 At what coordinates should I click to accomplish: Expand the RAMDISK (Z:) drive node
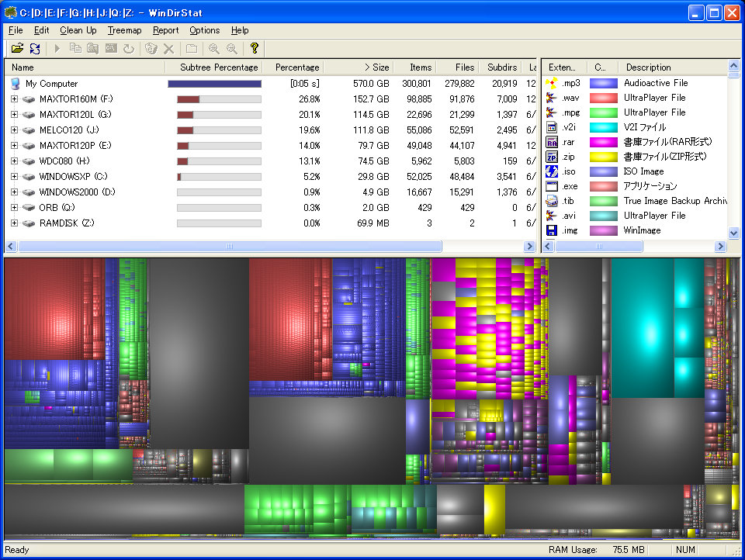pos(14,223)
